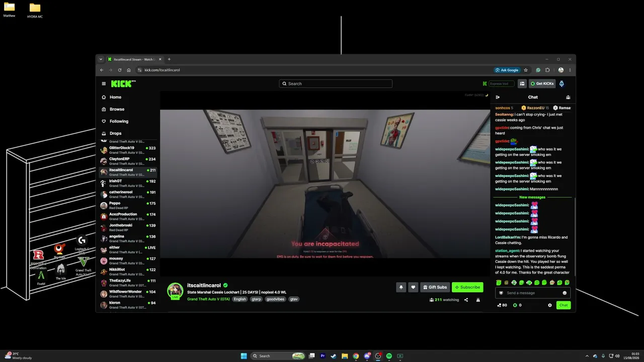Open the emoji picker in chat box
This screenshot has width=644, height=362.
565,293
